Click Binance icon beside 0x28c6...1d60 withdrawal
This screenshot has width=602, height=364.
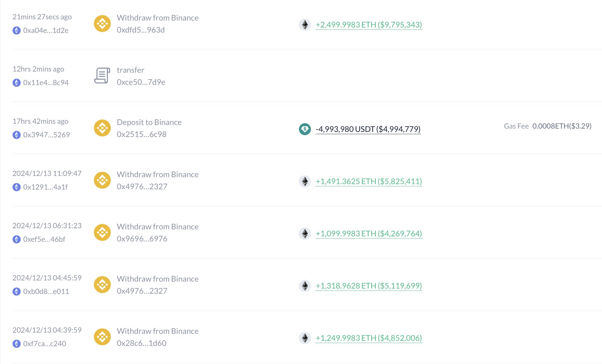point(102,337)
